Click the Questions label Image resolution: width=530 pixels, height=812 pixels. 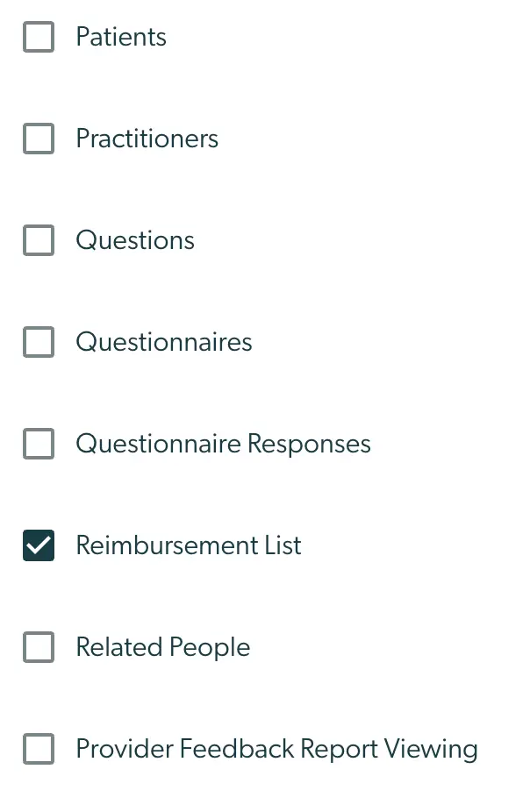pyautogui.click(x=135, y=240)
